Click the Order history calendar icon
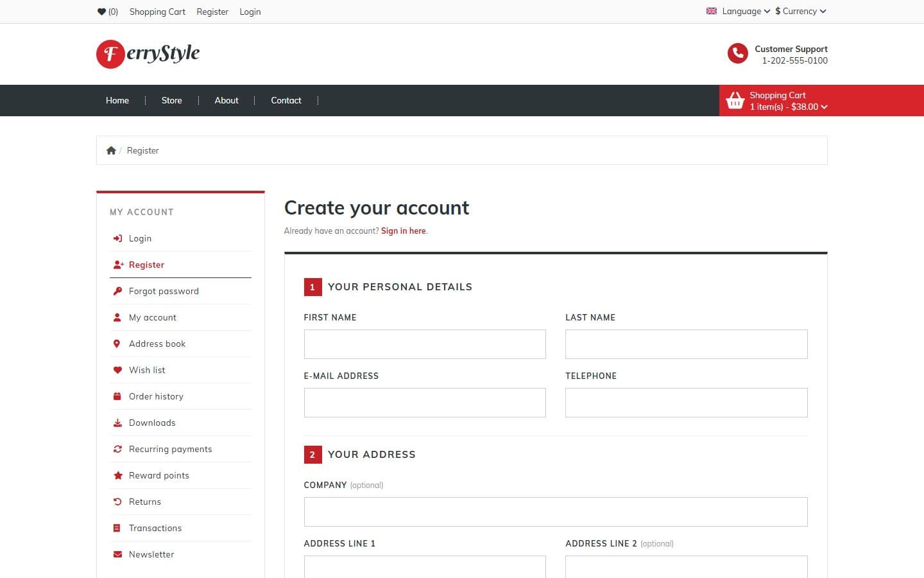This screenshot has height=578, width=924. [x=117, y=396]
